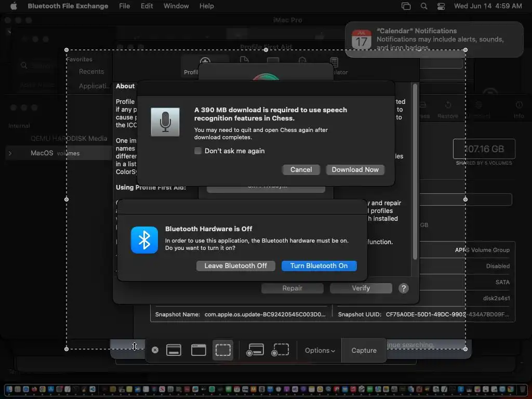
Task: Click the Bluetooth logo in hardware dialog
Action: (144, 240)
